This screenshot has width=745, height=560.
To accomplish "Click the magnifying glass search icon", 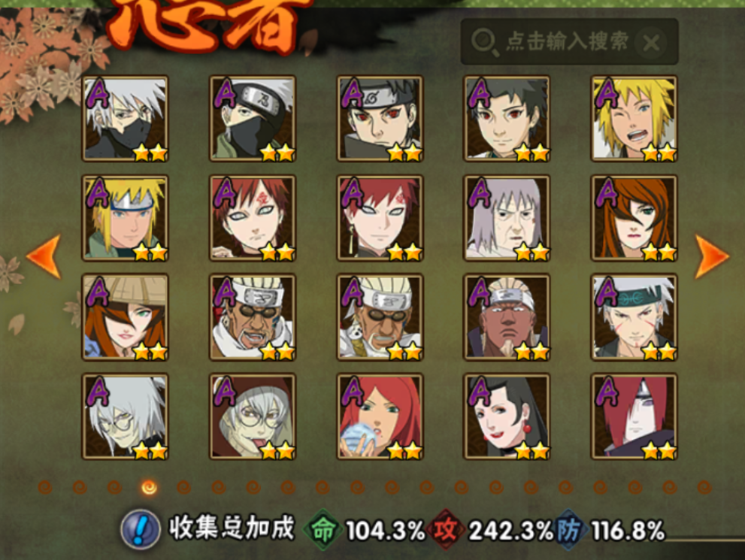I will pos(485,43).
